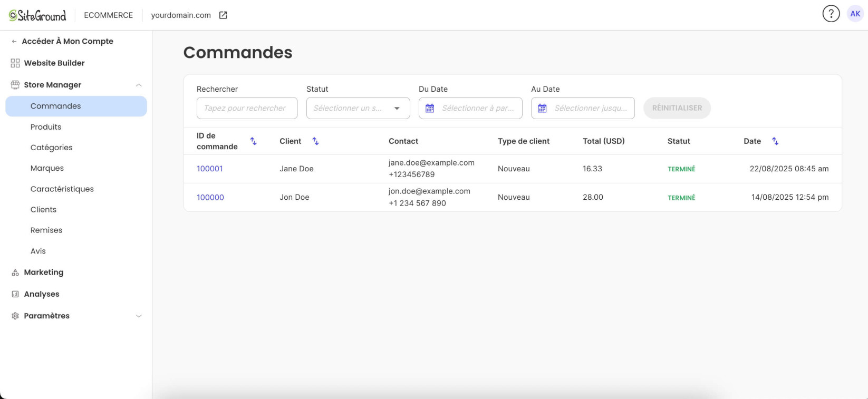This screenshot has height=399, width=868.
Task: Open order 100000 link
Action: (x=210, y=197)
